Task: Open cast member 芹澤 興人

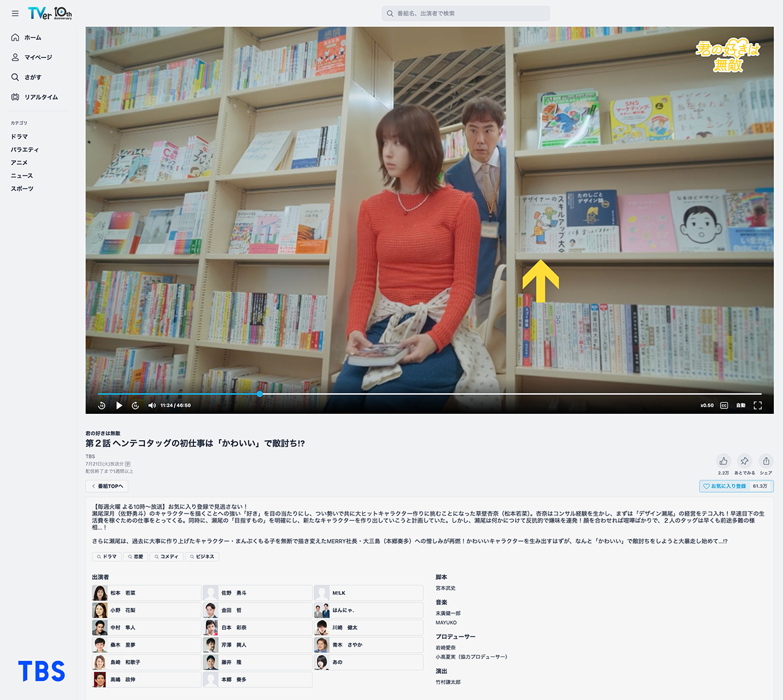Action: pyautogui.click(x=258, y=645)
